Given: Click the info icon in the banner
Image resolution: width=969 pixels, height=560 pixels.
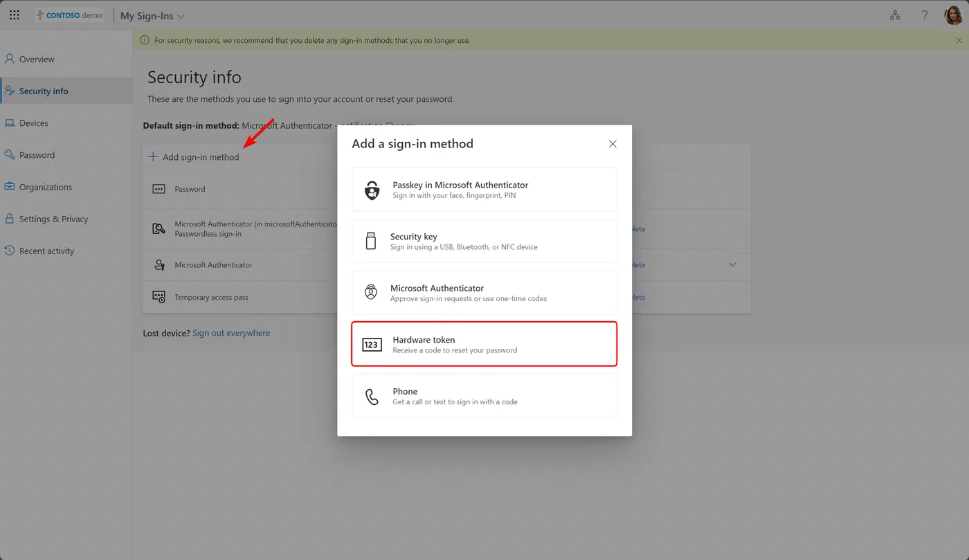Looking at the screenshot, I should click(145, 40).
